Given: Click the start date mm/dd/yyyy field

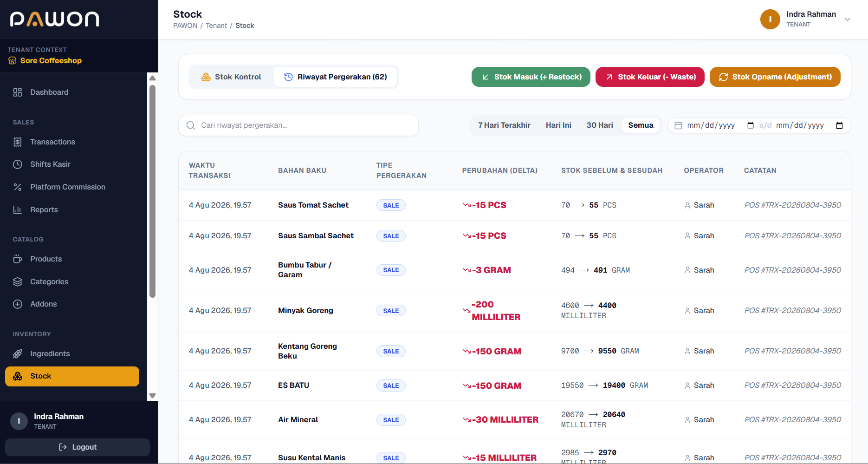Looking at the screenshot, I should 711,125.
